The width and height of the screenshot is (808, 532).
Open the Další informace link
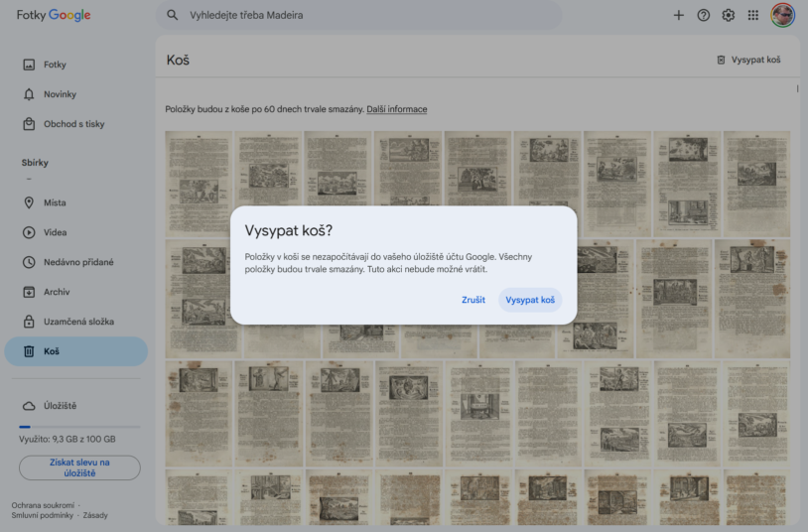pyautogui.click(x=397, y=109)
